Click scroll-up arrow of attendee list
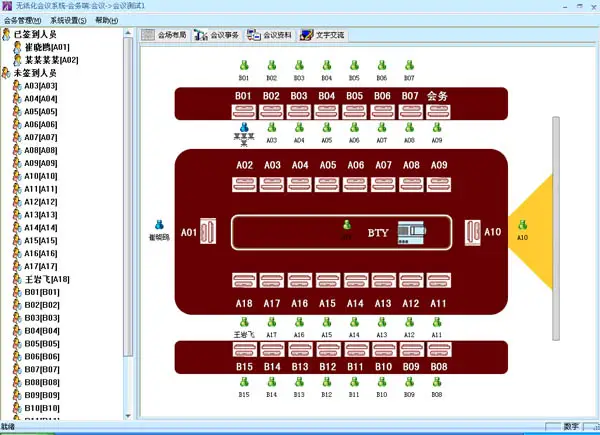 point(128,33)
